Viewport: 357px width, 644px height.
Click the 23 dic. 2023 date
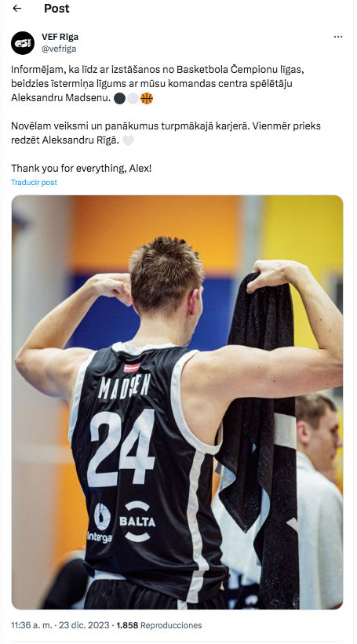pyautogui.click(x=84, y=625)
